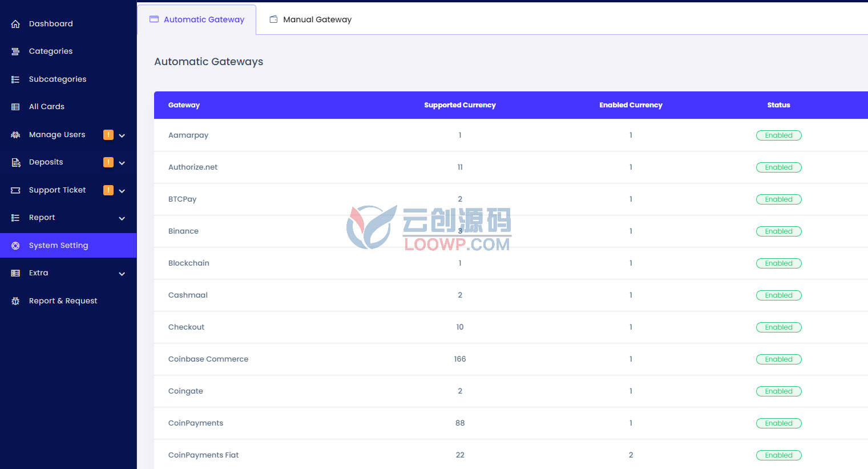Click the Extra sidebar icon
This screenshot has height=469, width=868.
[15, 273]
